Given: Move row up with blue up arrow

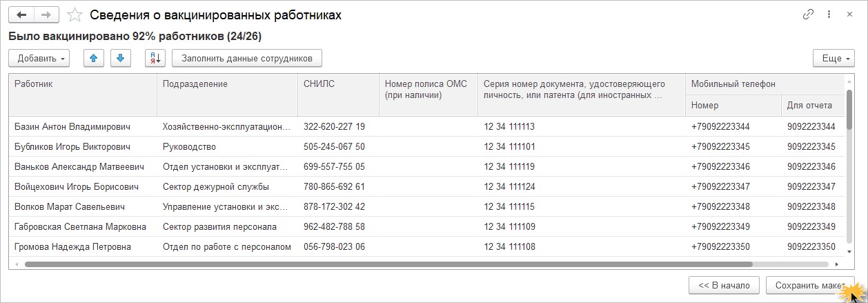Looking at the screenshot, I should tap(93, 58).
